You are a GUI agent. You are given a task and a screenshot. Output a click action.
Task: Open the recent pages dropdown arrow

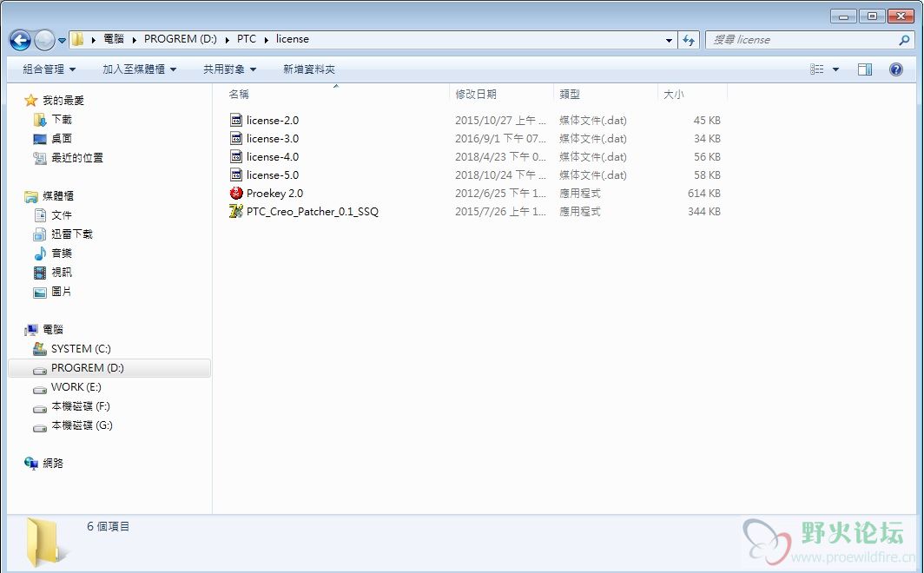62,41
